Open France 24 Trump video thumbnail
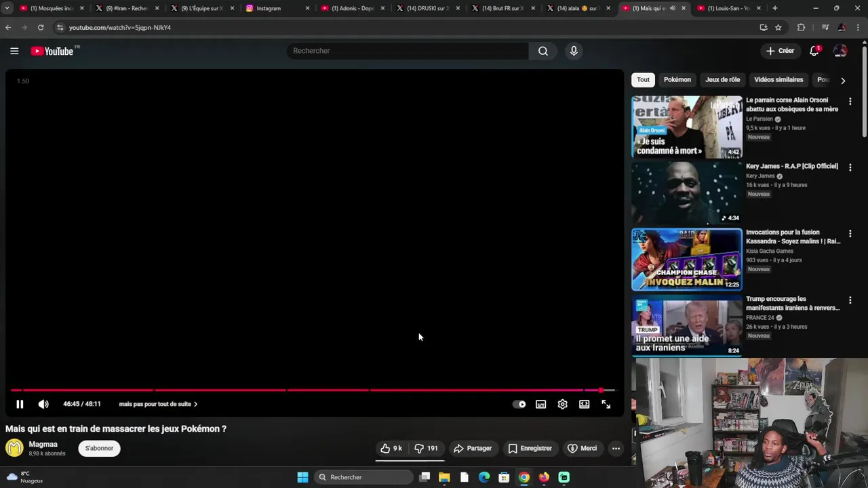 pos(686,326)
